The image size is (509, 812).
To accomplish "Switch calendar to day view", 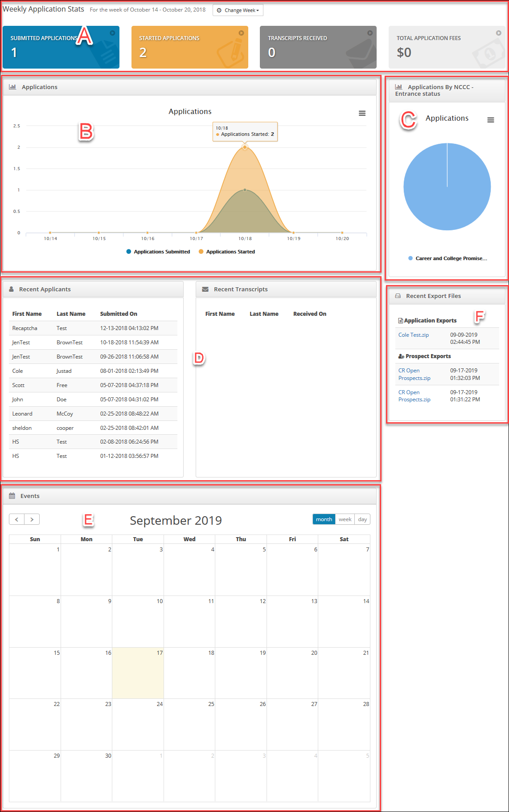I will tap(362, 519).
